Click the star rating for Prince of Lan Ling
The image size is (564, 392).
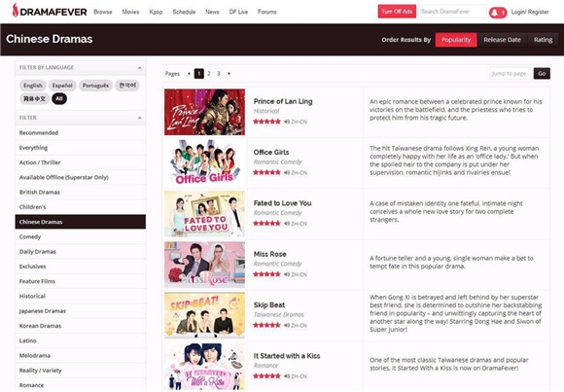(x=266, y=122)
